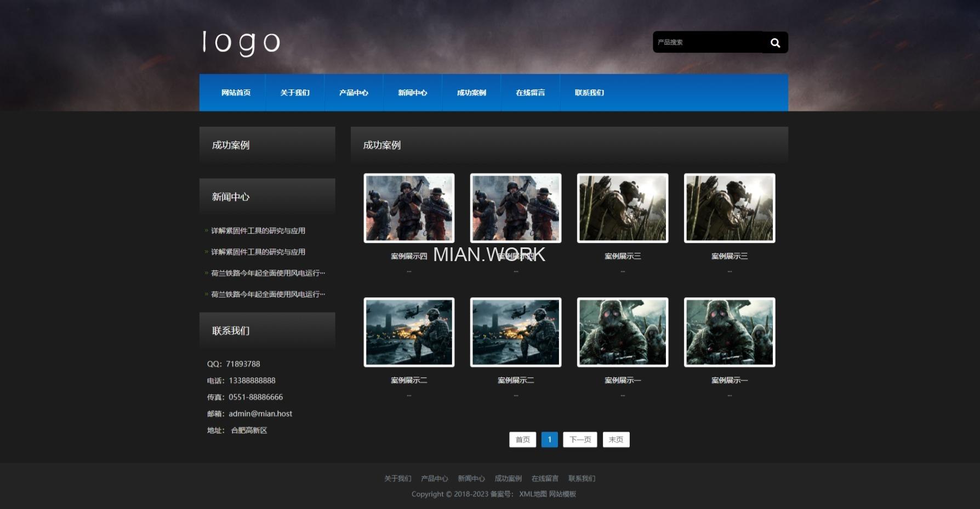The height and width of the screenshot is (509, 980).
Task: Open 网站首页 in the navigation bar
Action: coord(236,93)
